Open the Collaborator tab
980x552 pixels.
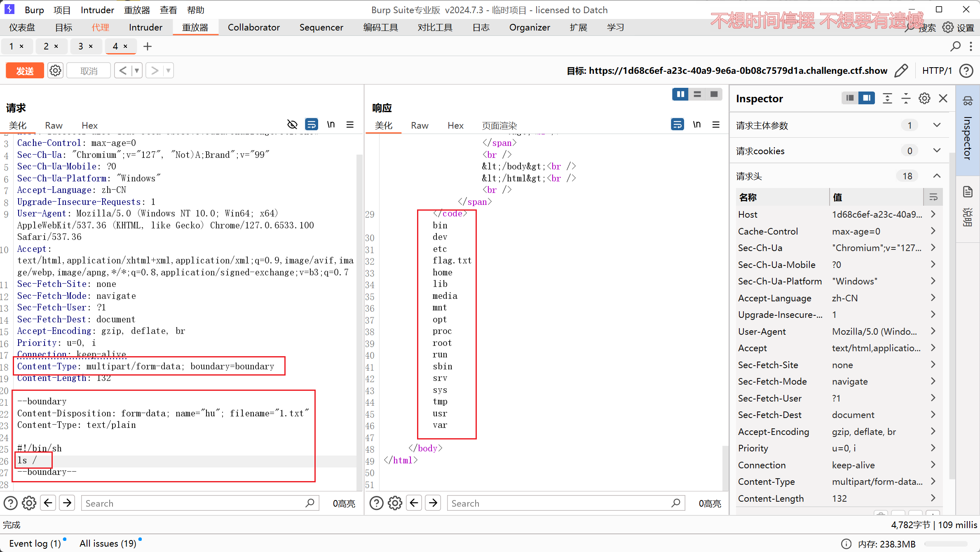(x=253, y=27)
